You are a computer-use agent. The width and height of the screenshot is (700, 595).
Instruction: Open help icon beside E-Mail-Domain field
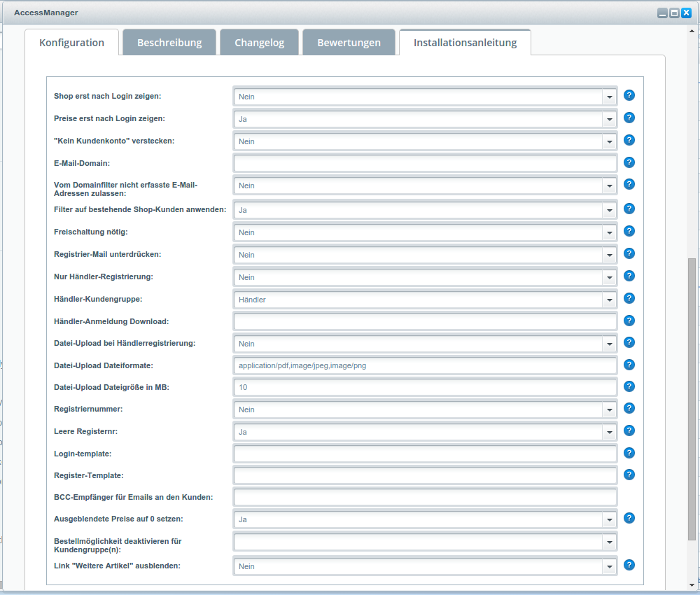pyautogui.click(x=629, y=162)
